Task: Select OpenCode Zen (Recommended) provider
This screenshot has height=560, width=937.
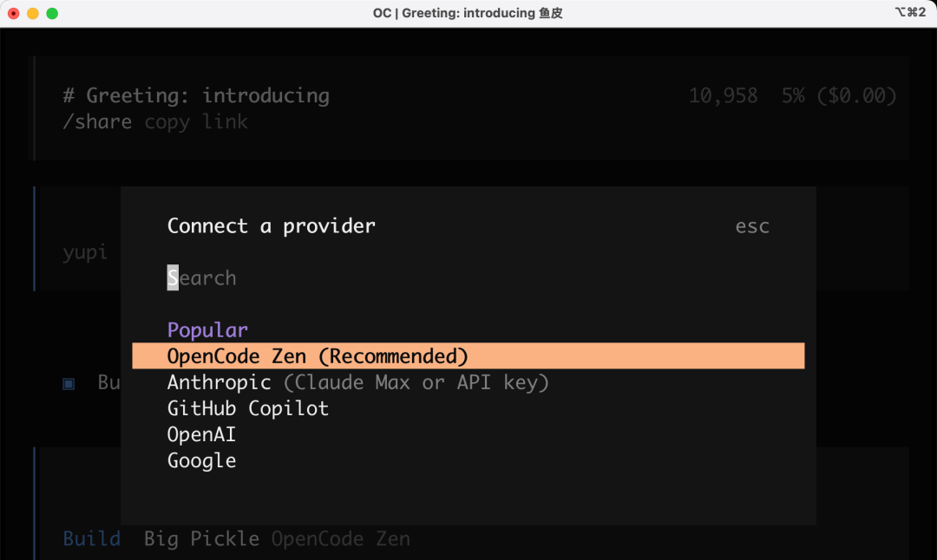Action: point(317,355)
